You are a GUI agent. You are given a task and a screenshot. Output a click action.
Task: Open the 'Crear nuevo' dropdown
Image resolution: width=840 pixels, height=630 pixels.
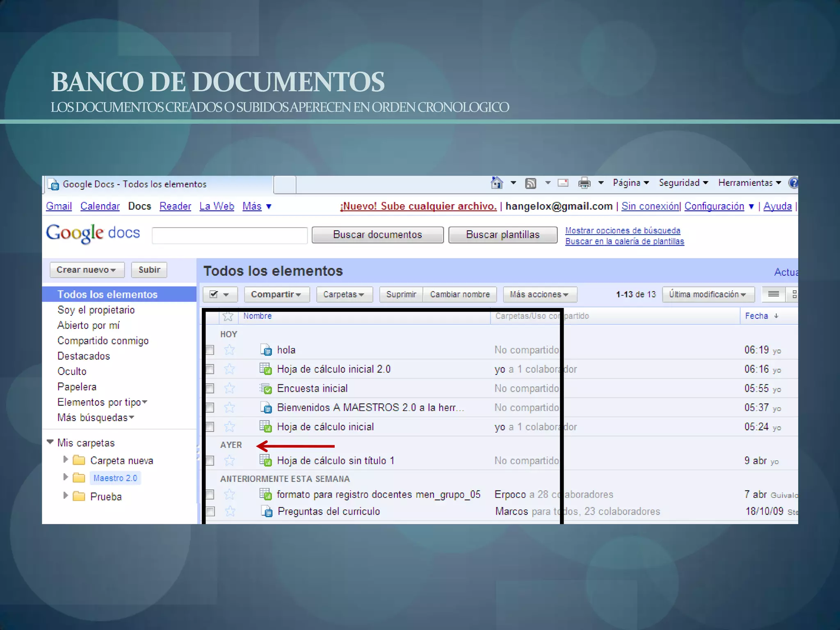point(87,270)
